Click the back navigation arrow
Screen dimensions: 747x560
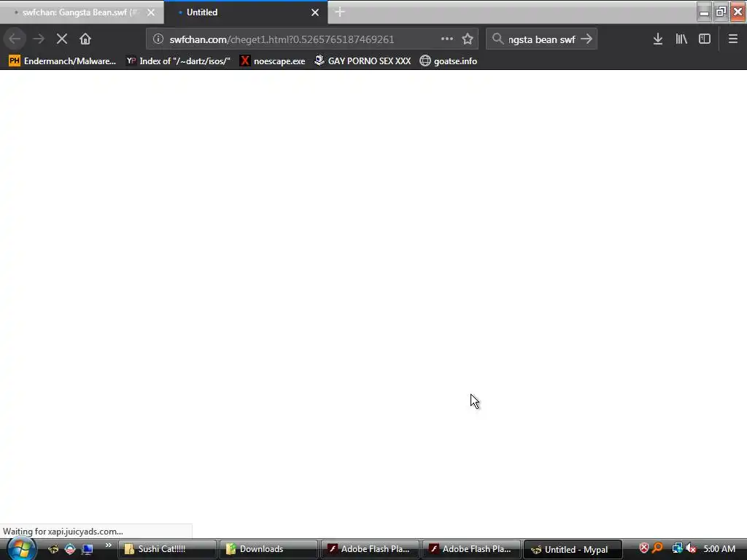click(x=15, y=39)
